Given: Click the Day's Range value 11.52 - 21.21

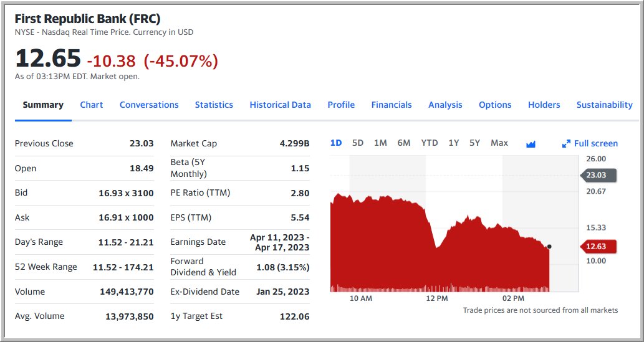Looking at the screenshot, I should [x=126, y=242].
